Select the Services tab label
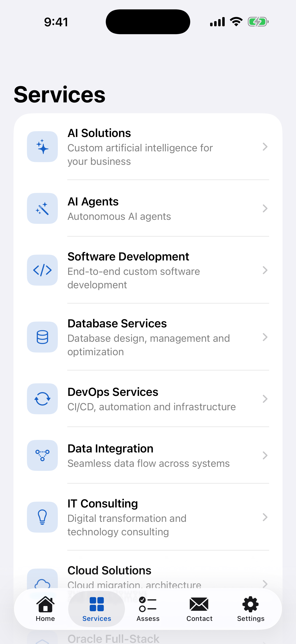 click(x=97, y=618)
